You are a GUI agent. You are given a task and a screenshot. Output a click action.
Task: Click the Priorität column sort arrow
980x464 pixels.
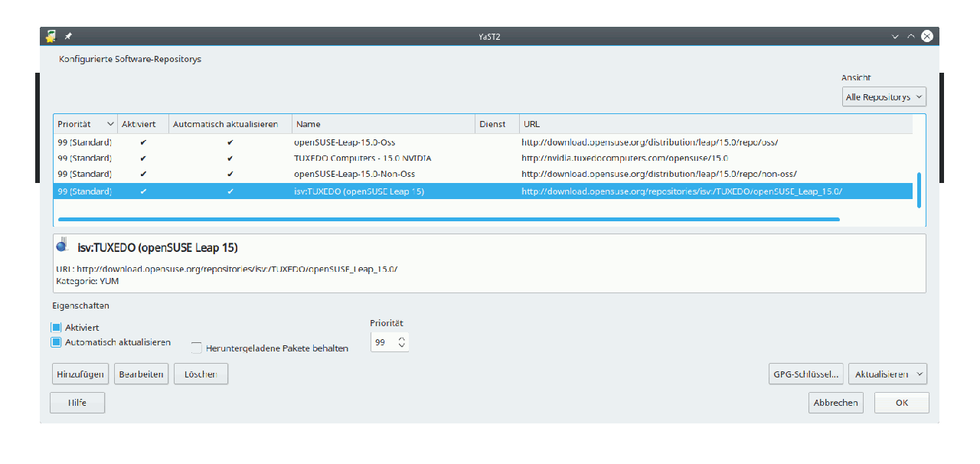110,124
